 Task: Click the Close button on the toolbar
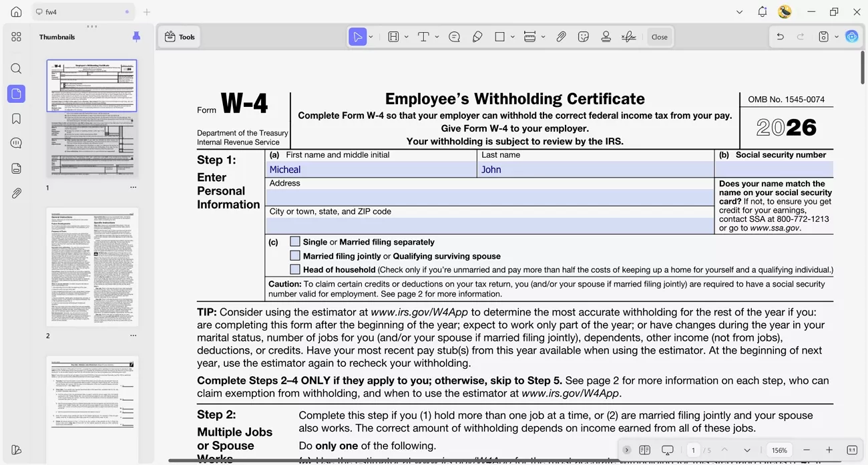[660, 37]
